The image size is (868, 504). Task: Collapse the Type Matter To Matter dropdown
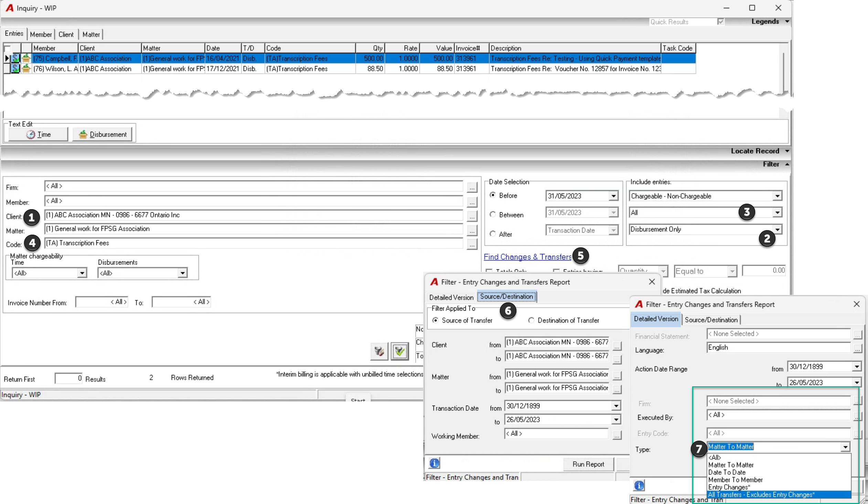coord(845,447)
